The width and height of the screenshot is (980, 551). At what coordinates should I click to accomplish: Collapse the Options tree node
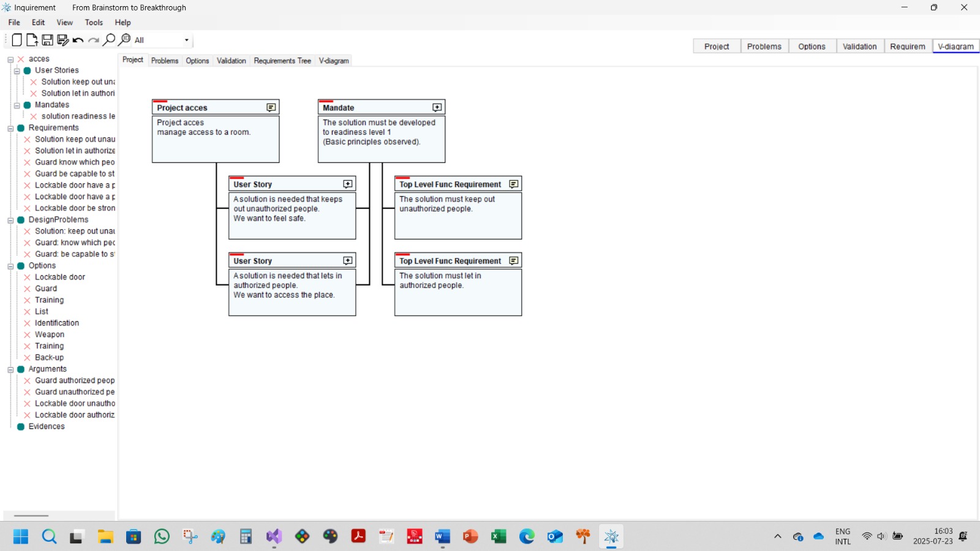click(10, 267)
